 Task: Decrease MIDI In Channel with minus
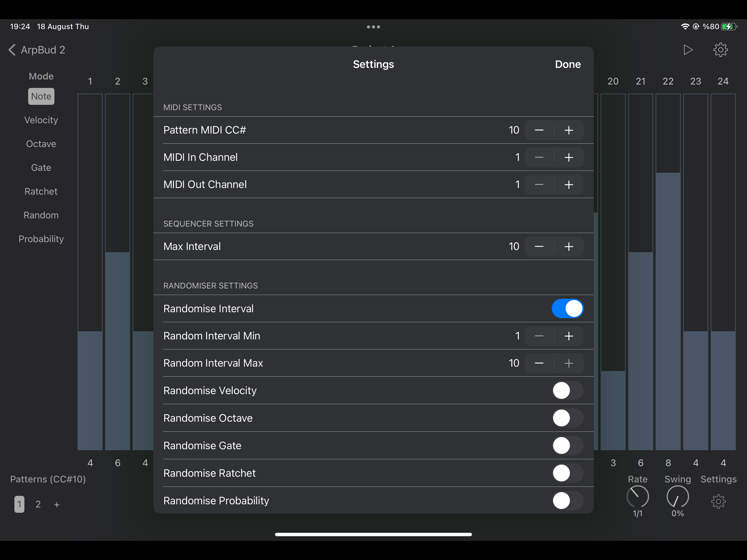(x=539, y=157)
